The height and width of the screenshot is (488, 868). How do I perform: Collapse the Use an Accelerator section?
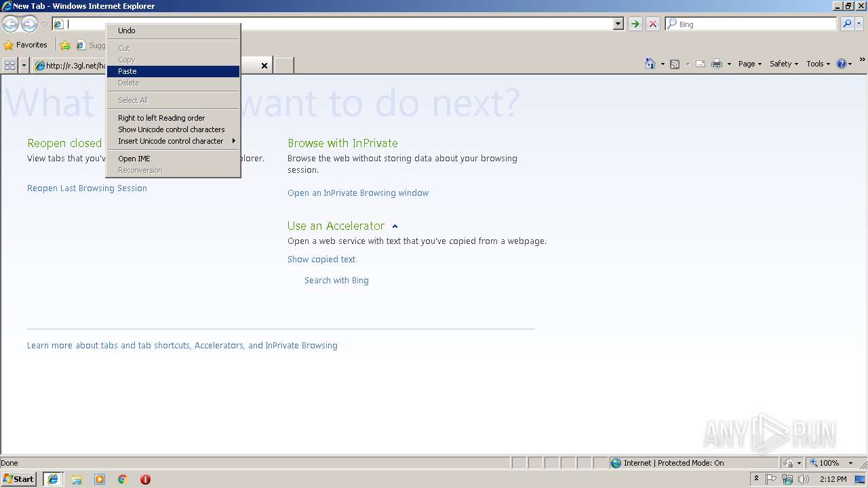pos(395,226)
